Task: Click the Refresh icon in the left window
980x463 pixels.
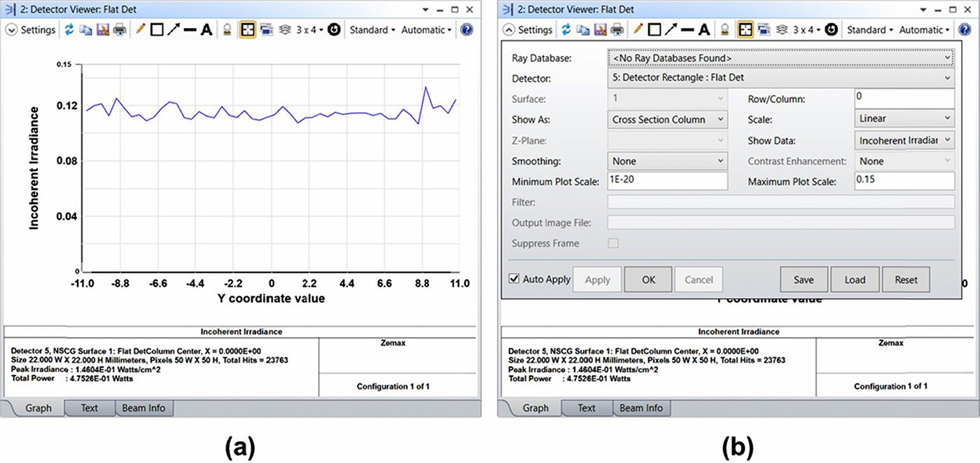Action: point(69,30)
